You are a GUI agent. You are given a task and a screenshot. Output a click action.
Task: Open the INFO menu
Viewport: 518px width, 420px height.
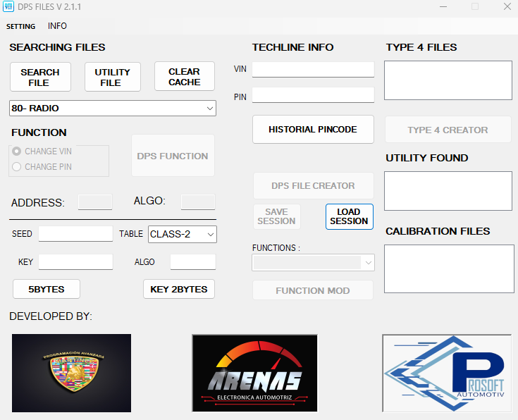click(57, 26)
